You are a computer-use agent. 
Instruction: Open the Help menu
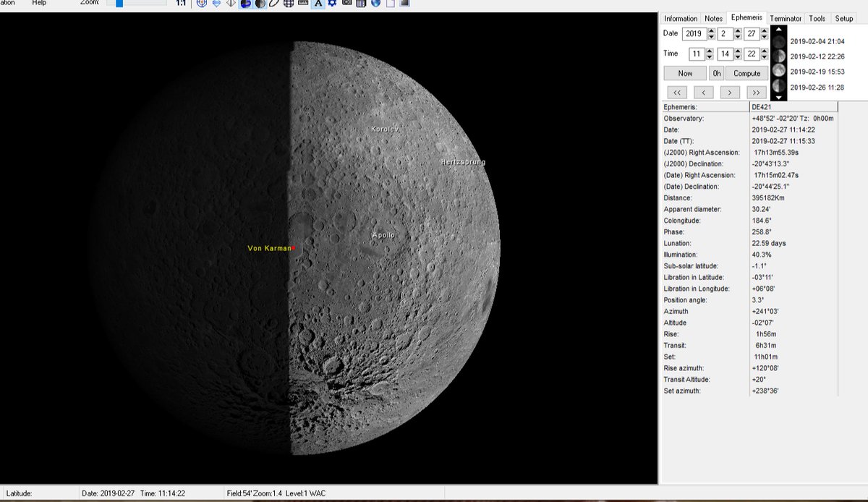(39, 3)
